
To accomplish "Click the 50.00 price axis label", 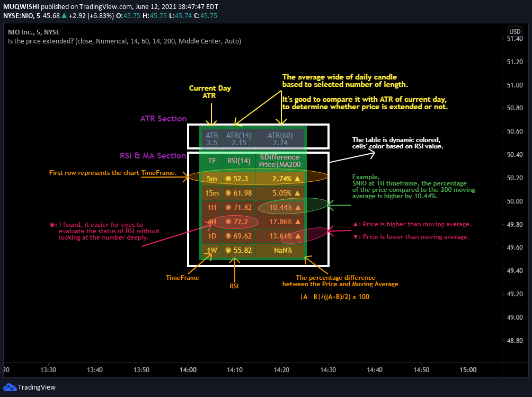I will coord(515,201).
